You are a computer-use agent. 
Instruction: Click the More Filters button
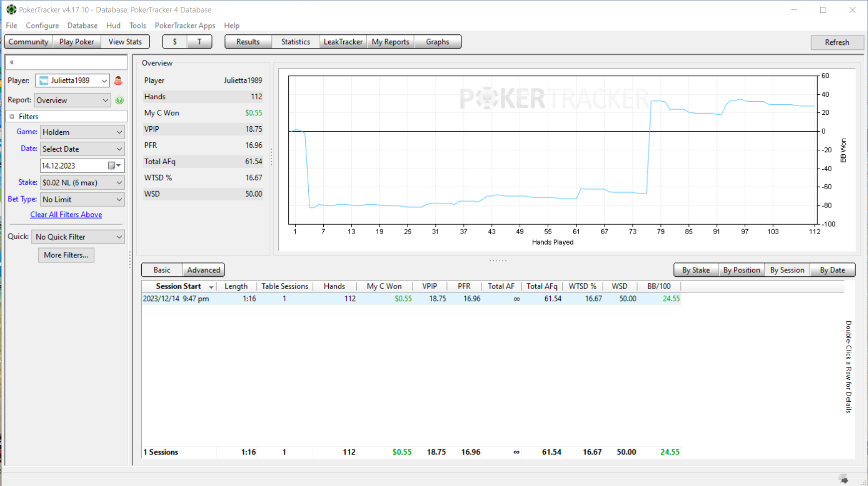point(66,255)
